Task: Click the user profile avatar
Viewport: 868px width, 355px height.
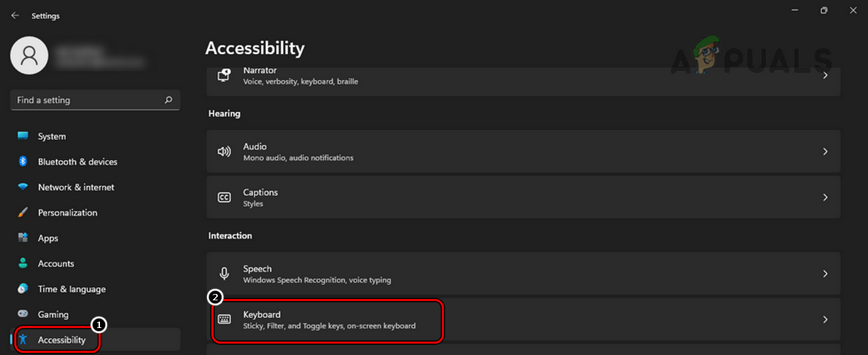Action: [29, 55]
